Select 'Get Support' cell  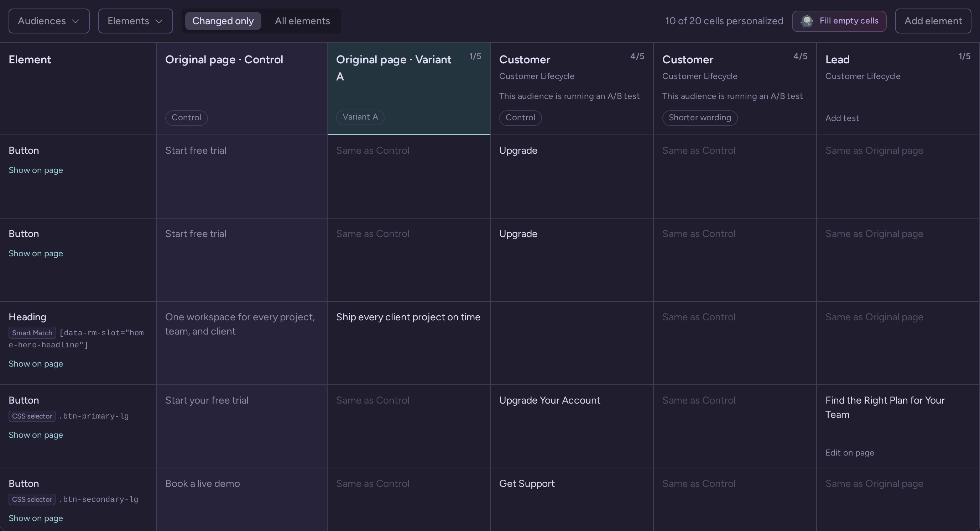(x=572, y=499)
